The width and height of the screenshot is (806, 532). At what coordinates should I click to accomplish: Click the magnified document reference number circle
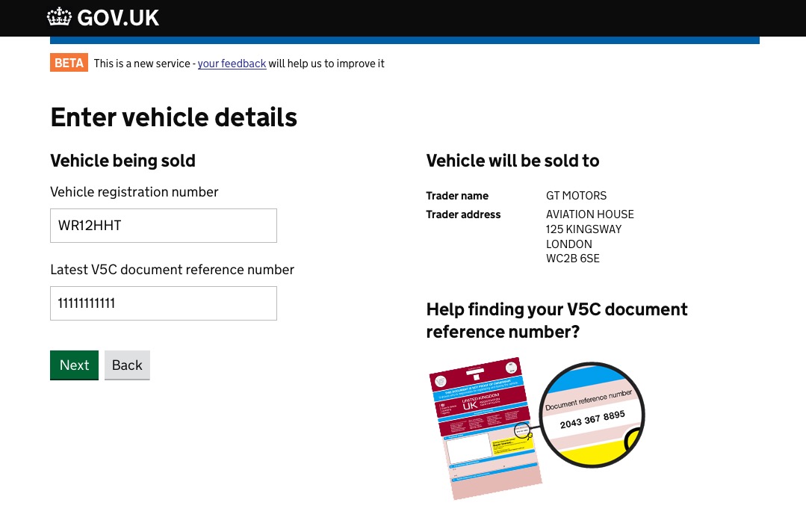pyautogui.click(x=592, y=415)
